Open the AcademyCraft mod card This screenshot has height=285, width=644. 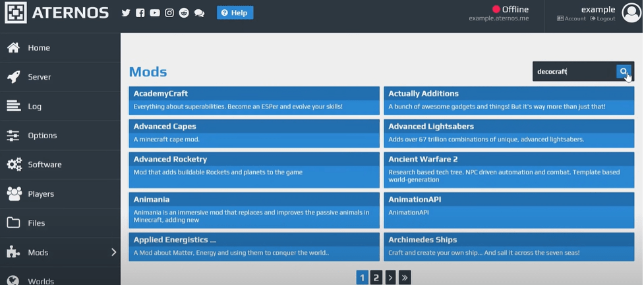coord(254,101)
